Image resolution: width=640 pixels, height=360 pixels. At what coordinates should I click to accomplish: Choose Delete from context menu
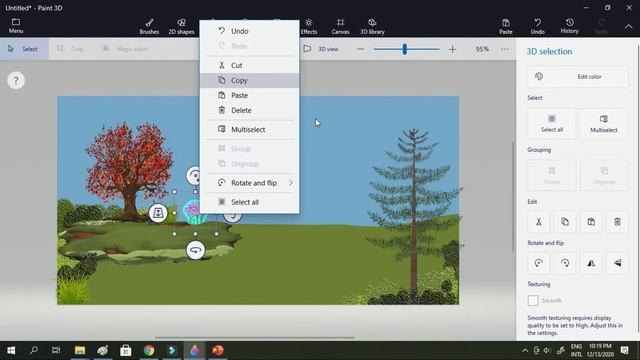pyautogui.click(x=249, y=111)
